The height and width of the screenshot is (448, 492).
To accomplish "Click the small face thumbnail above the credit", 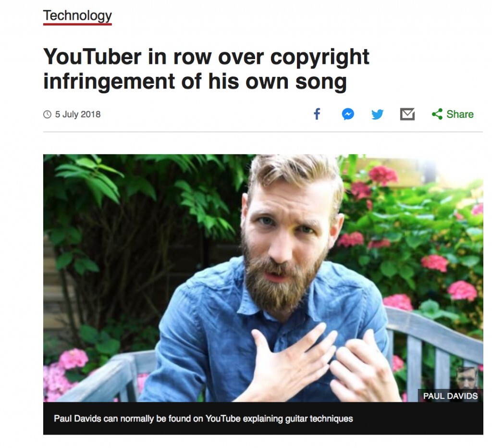I will tap(467, 378).
